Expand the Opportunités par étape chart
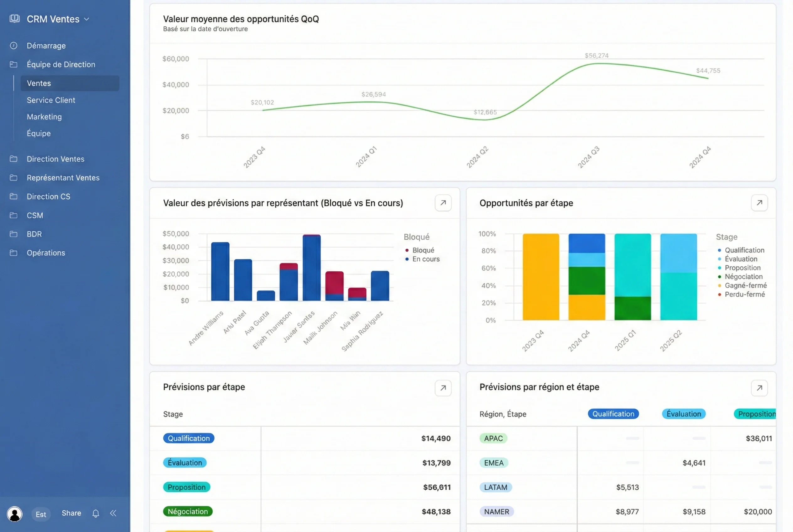Viewport: 793px width, 532px height. [x=760, y=203]
